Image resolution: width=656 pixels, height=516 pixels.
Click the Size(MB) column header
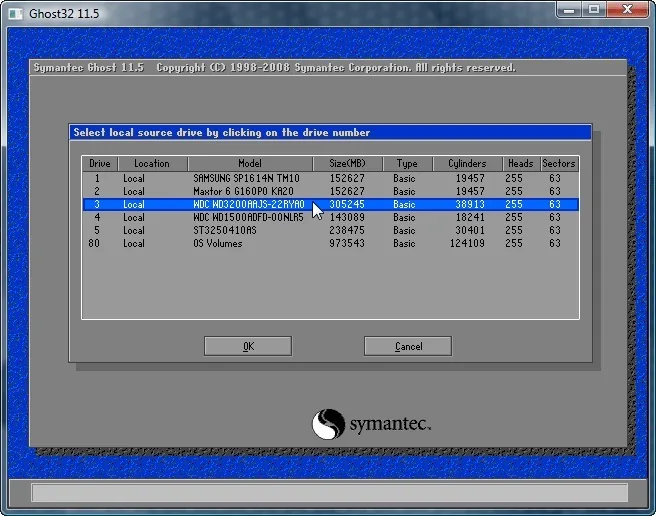pyautogui.click(x=348, y=164)
